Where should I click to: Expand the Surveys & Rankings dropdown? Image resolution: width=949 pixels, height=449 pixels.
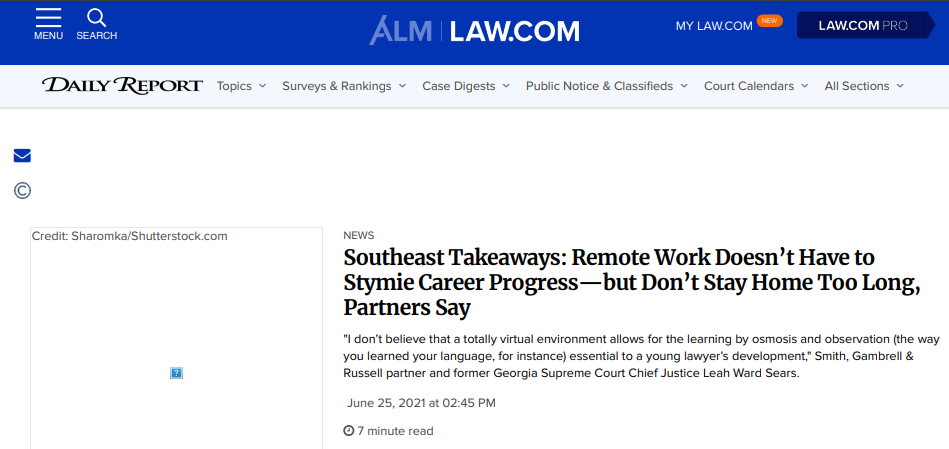tap(344, 86)
